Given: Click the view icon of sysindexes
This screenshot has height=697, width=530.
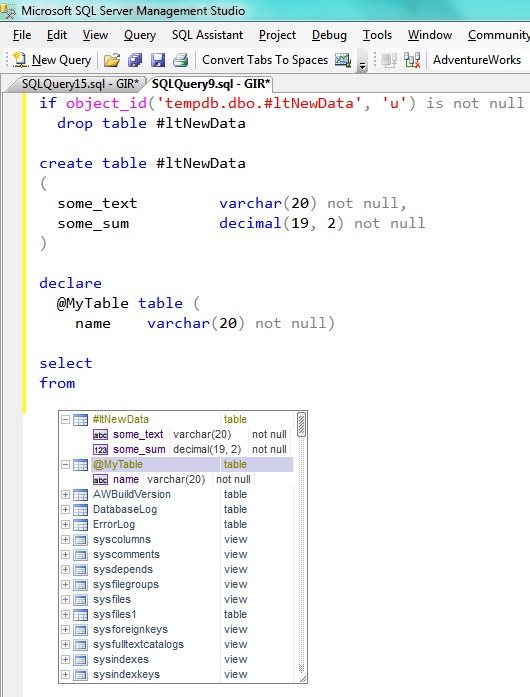Looking at the screenshot, I should click(x=80, y=660).
